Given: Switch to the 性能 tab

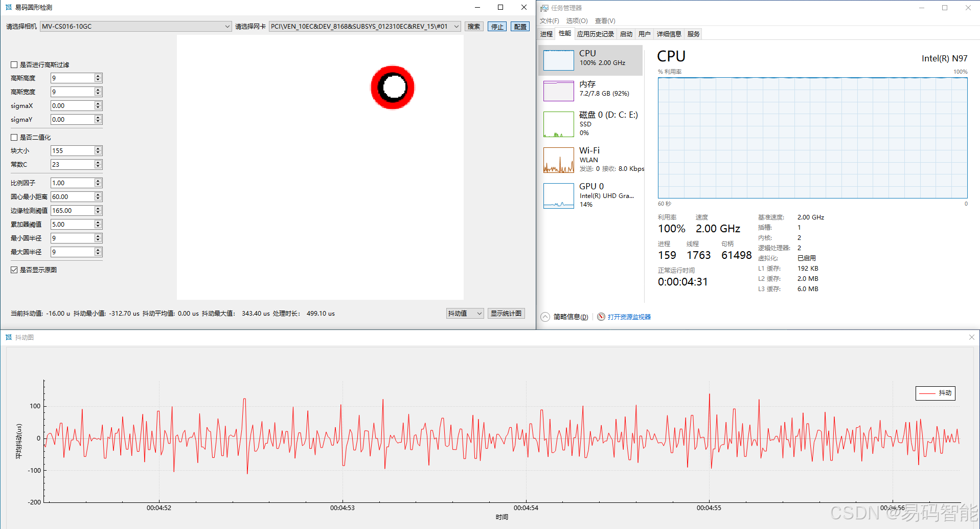Looking at the screenshot, I should click(565, 34).
